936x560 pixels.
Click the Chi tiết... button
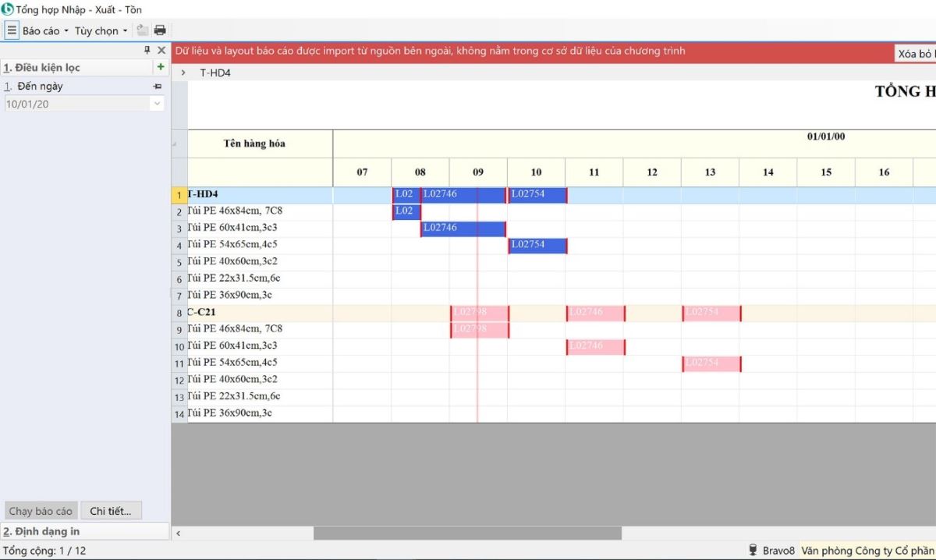[111, 512]
